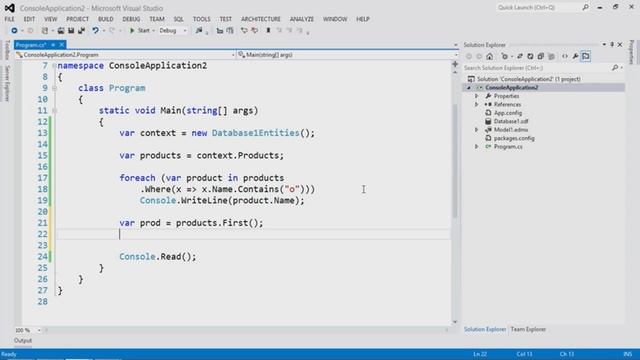
Task: Toggle auto-hide pin on Solution Explorer
Action: click(612, 45)
